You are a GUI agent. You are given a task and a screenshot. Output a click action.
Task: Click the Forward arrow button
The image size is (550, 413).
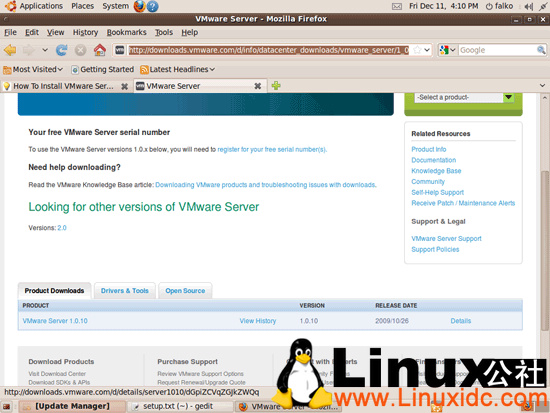click(29, 50)
